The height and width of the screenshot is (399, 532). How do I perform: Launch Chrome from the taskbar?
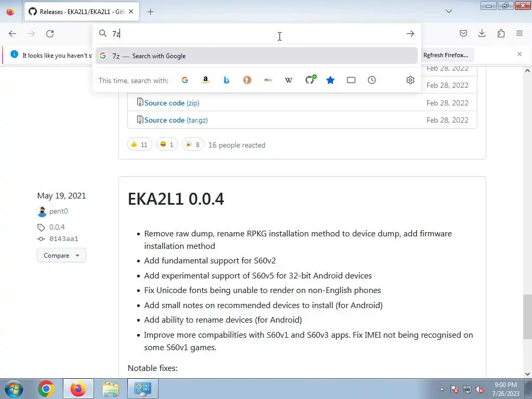point(46,389)
